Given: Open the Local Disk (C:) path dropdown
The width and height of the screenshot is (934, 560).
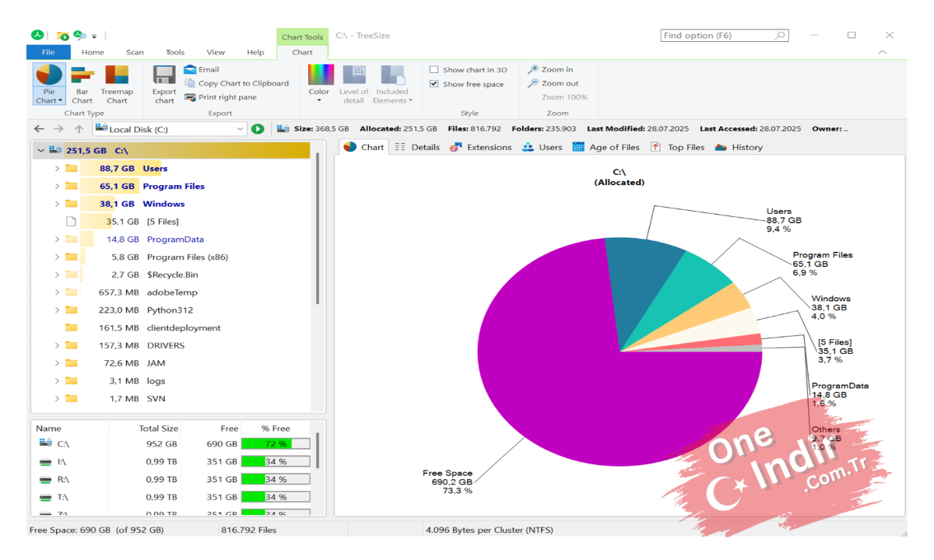Looking at the screenshot, I should [240, 129].
